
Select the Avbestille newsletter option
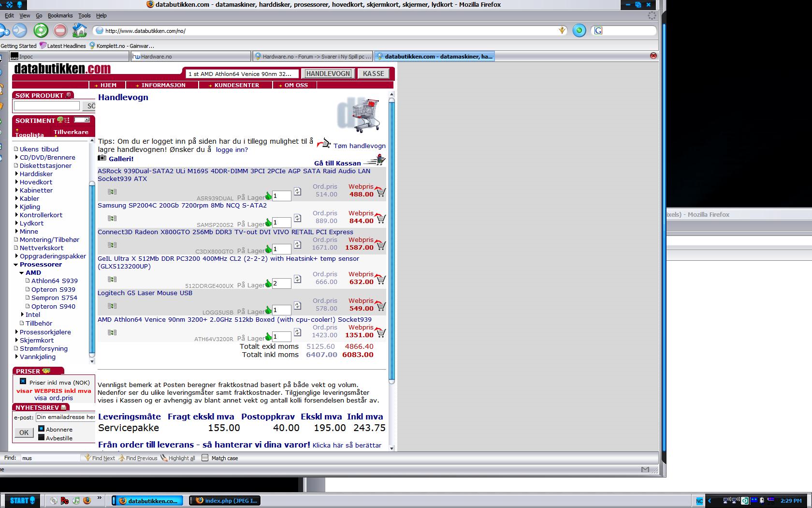pyautogui.click(x=42, y=437)
